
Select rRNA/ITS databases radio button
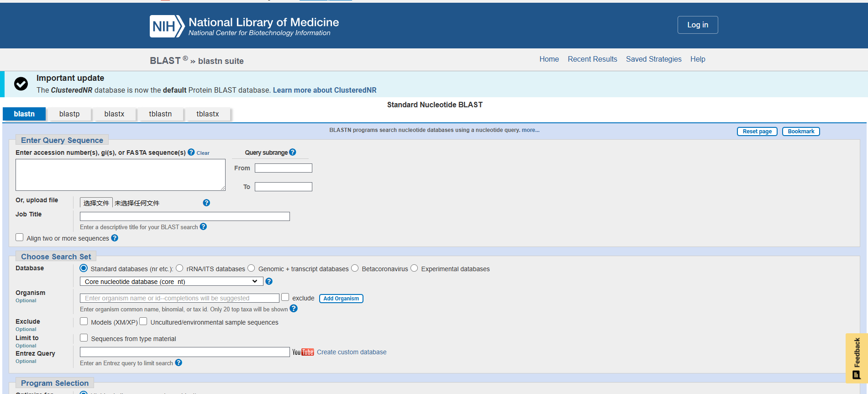[x=179, y=268]
